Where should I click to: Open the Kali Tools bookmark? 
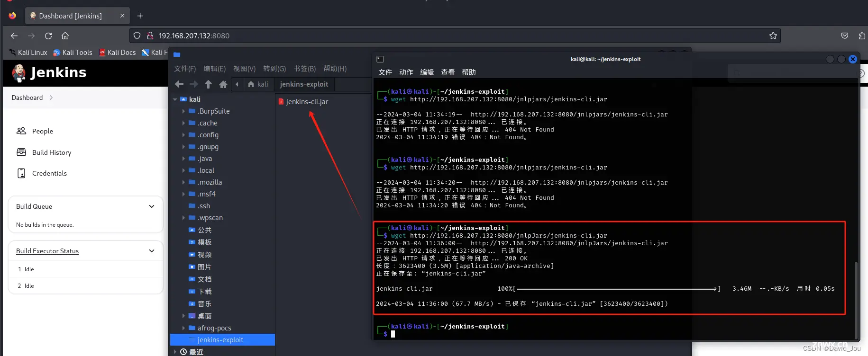click(x=73, y=53)
